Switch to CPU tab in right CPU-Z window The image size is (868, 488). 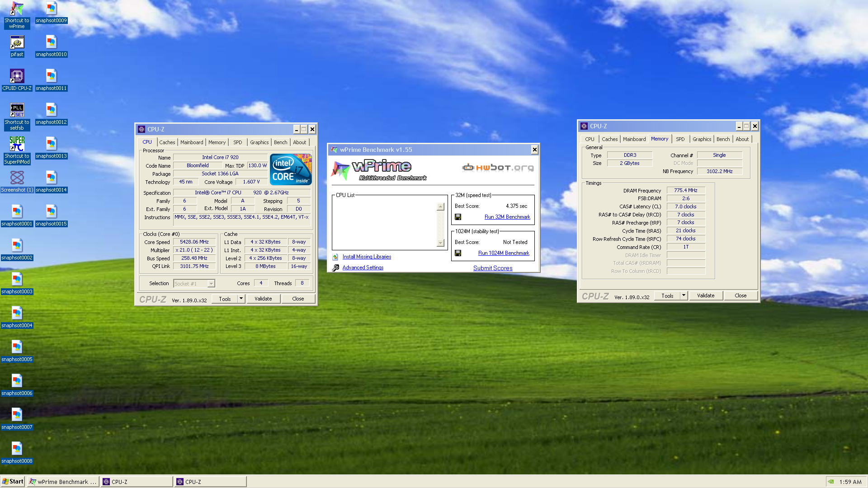click(590, 139)
